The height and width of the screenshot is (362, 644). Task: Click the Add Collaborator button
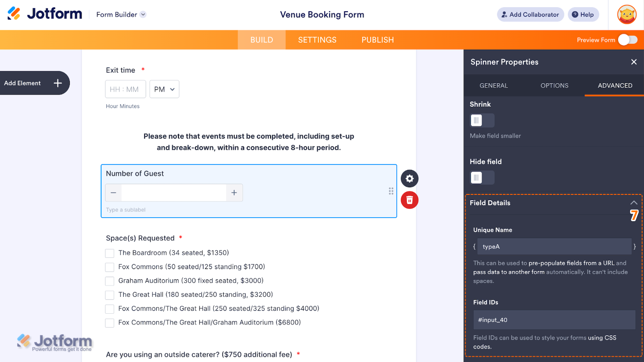pyautogui.click(x=530, y=14)
